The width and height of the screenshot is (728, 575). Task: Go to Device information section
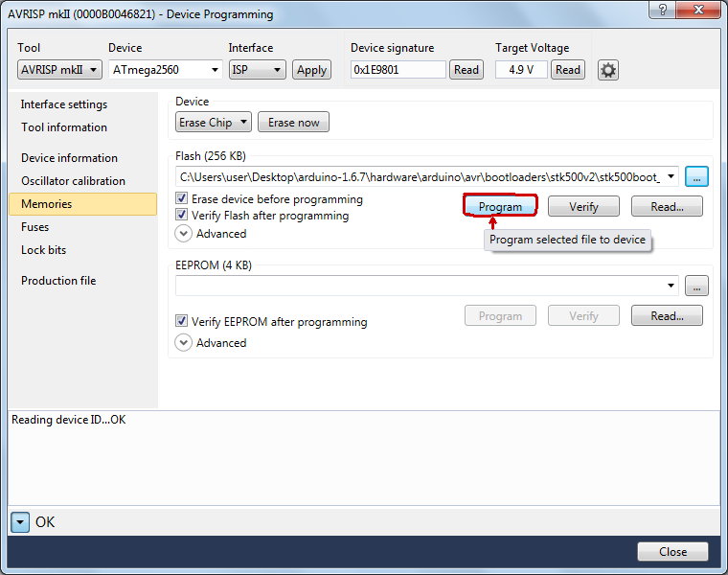[69, 158]
